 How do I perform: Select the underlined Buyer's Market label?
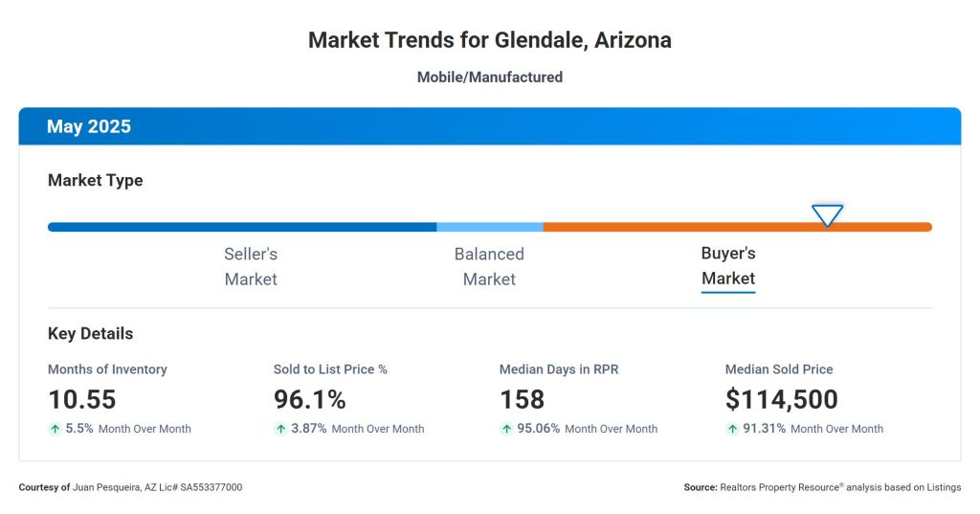pyautogui.click(x=728, y=266)
